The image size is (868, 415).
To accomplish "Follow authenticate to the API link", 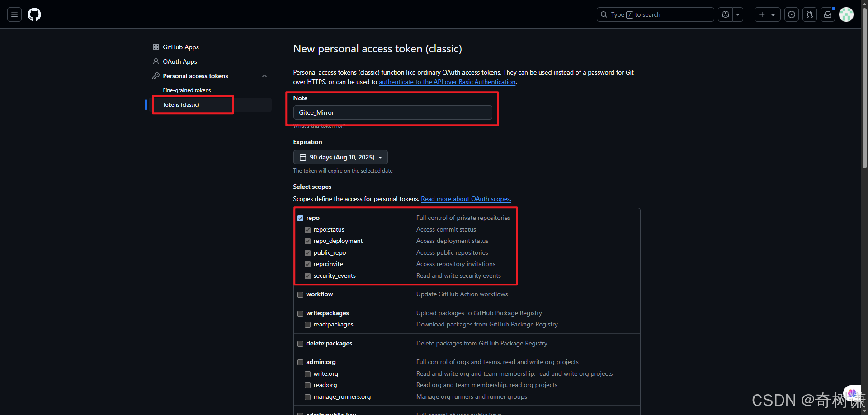I will pos(447,82).
